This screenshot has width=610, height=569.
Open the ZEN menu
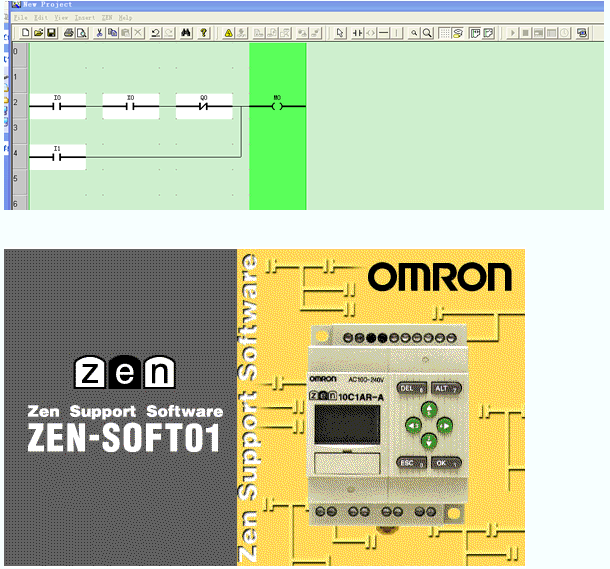107,18
